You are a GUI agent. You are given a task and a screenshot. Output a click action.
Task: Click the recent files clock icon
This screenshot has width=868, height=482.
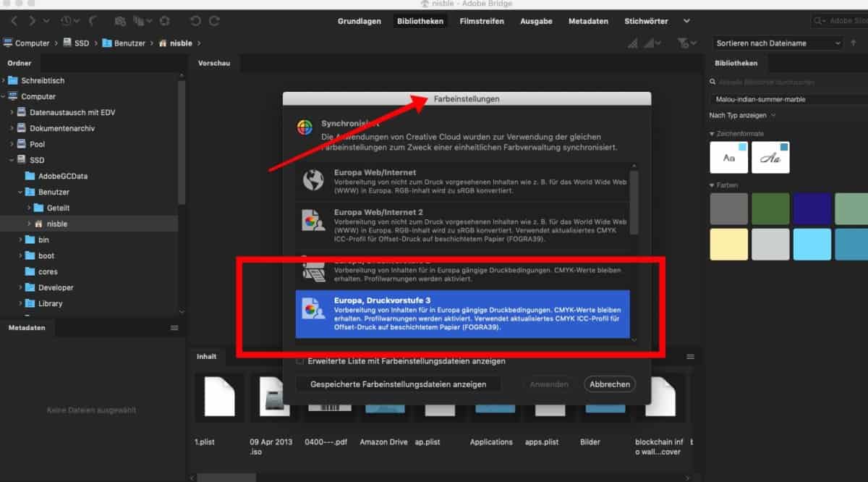click(x=67, y=22)
